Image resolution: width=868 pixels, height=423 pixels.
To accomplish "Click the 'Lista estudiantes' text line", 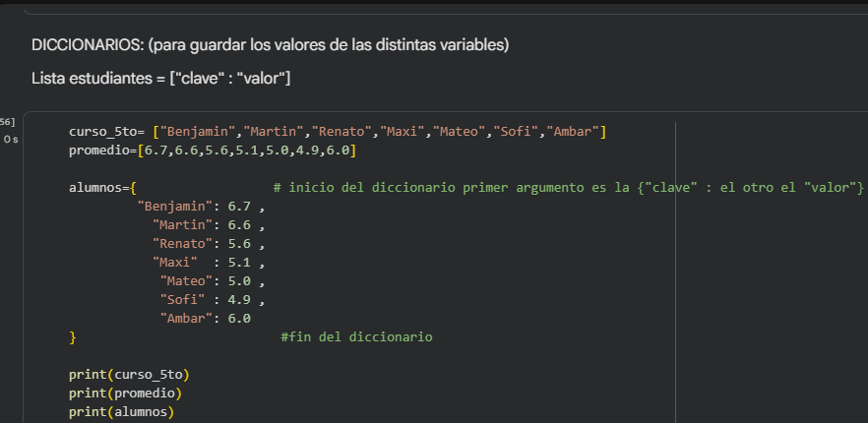I will point(161,79).
